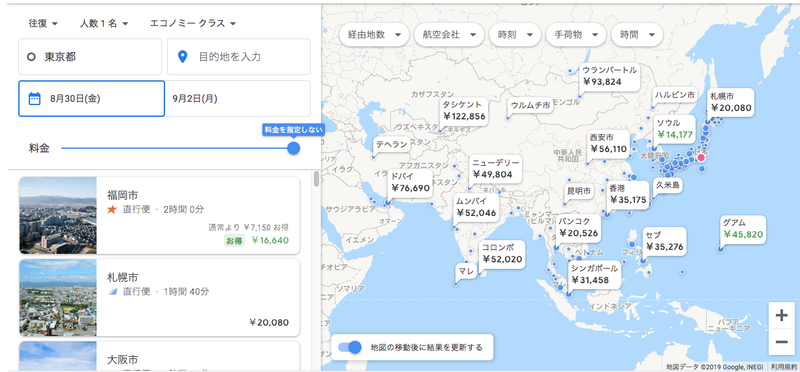Open the 往復 trip type dropdown

tap(43, 23)
